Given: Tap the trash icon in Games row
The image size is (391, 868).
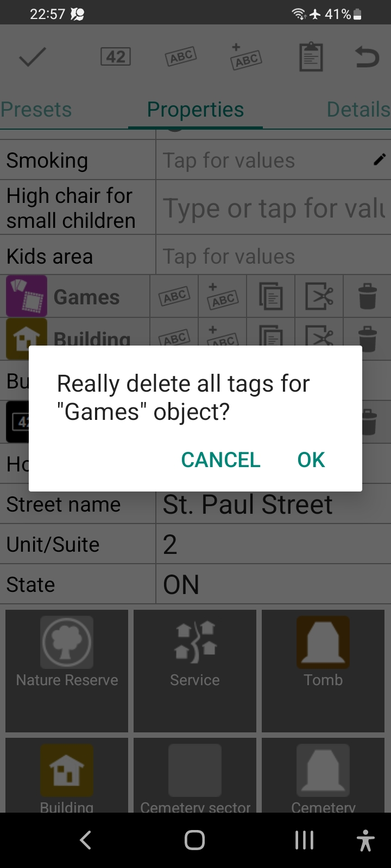Looking at the screenshot, I should coord(368,296).
